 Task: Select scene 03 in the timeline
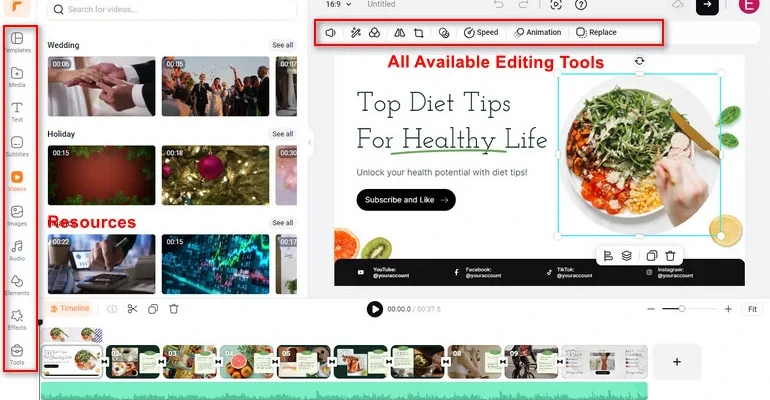point(190,362)
